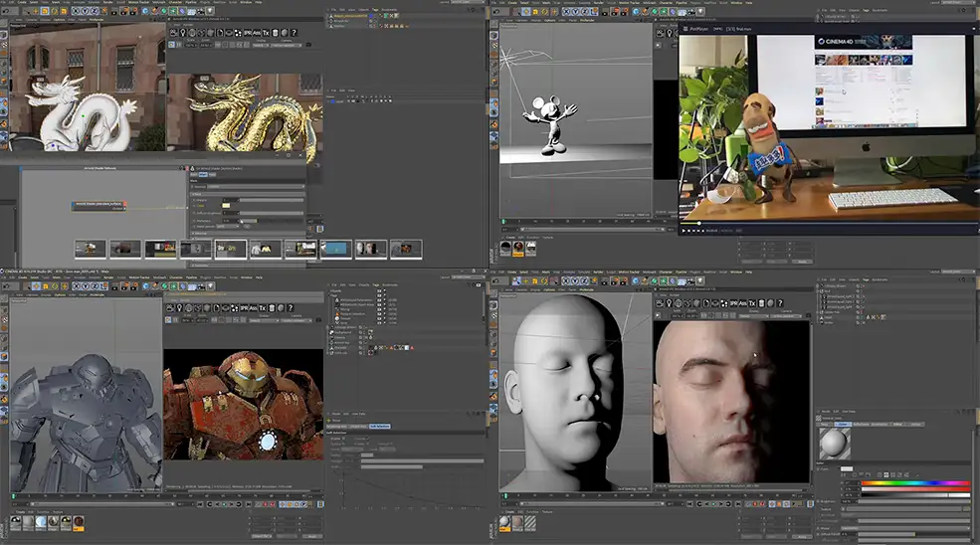The height and width of the screenshot is (545, 980).
Task: Click the hue rainbow slider in head window
Action: (915, 483)
